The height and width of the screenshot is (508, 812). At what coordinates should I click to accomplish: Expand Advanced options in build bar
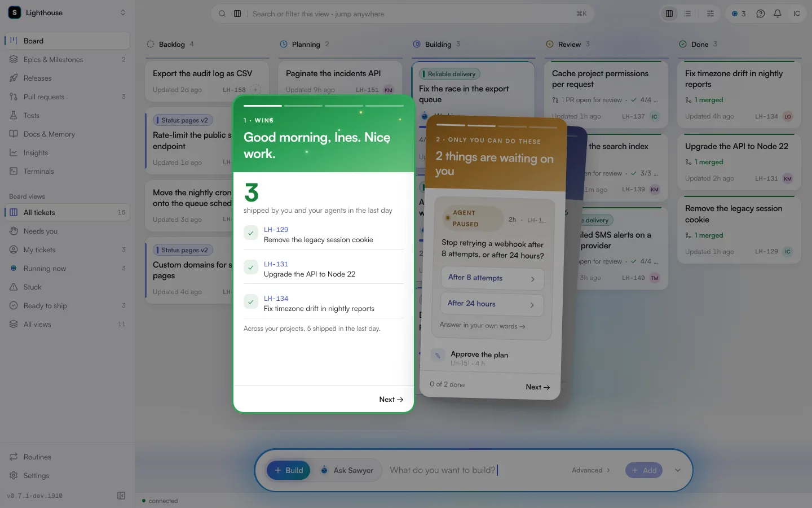point(591,470)
